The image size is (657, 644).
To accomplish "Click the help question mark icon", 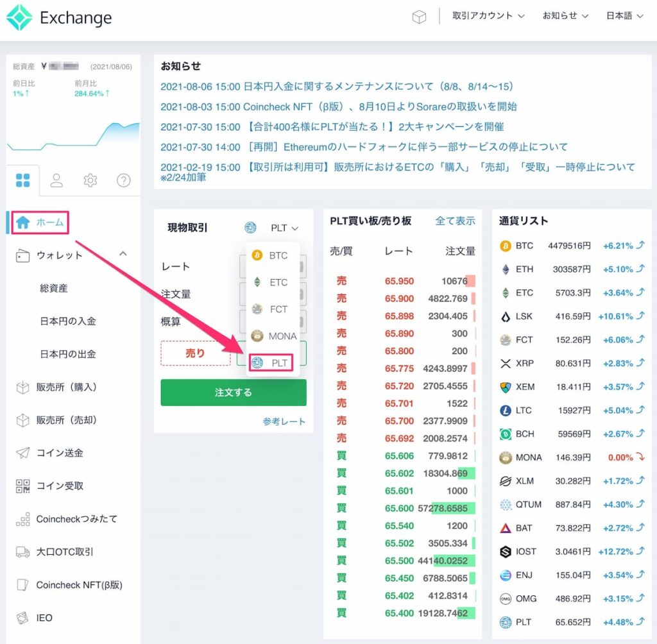I will [123, 180].
